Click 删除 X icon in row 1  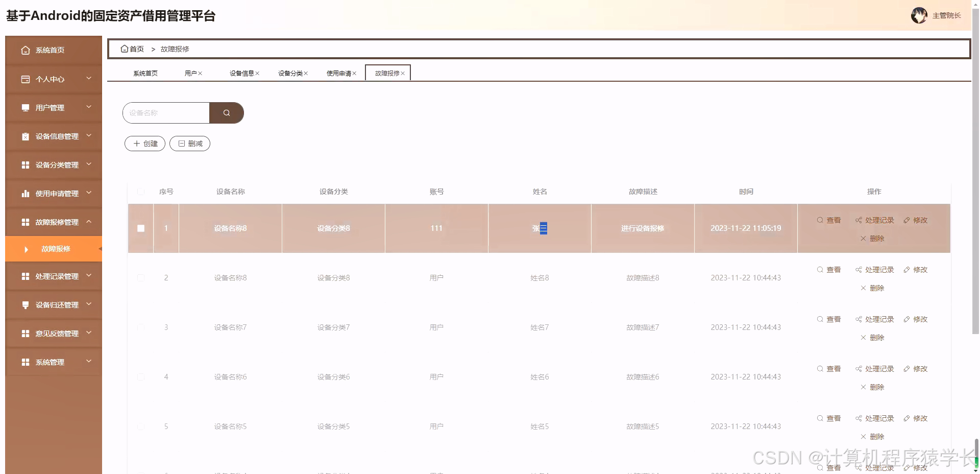click(x=863, y=239)
